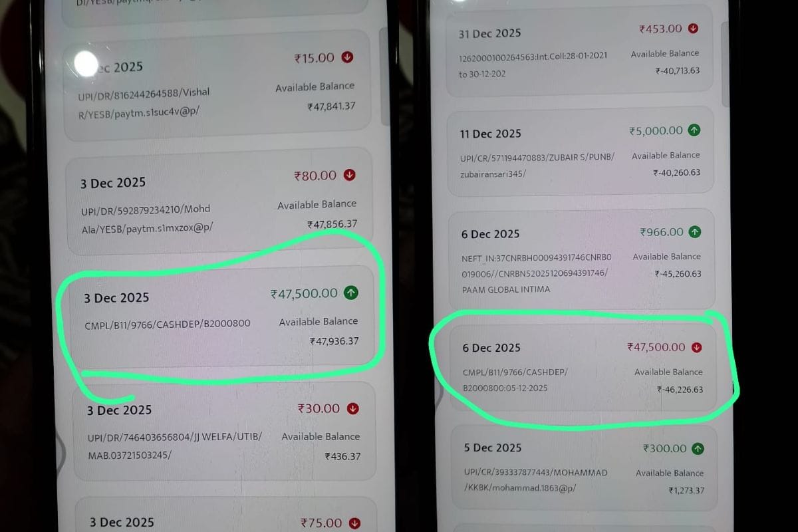
Task: Tap the red debit arrow beside ₹15.00
Action: [x=347, y=58]
